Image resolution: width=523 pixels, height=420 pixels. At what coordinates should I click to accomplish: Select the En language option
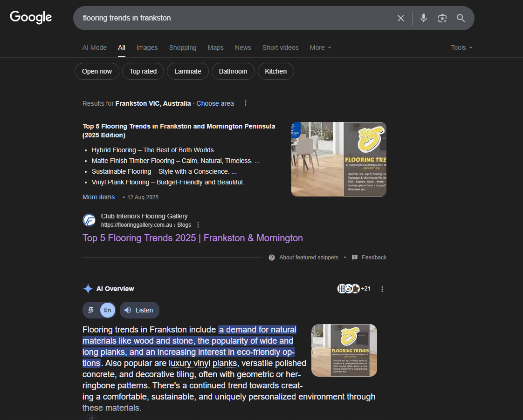(x=107, y=310)
